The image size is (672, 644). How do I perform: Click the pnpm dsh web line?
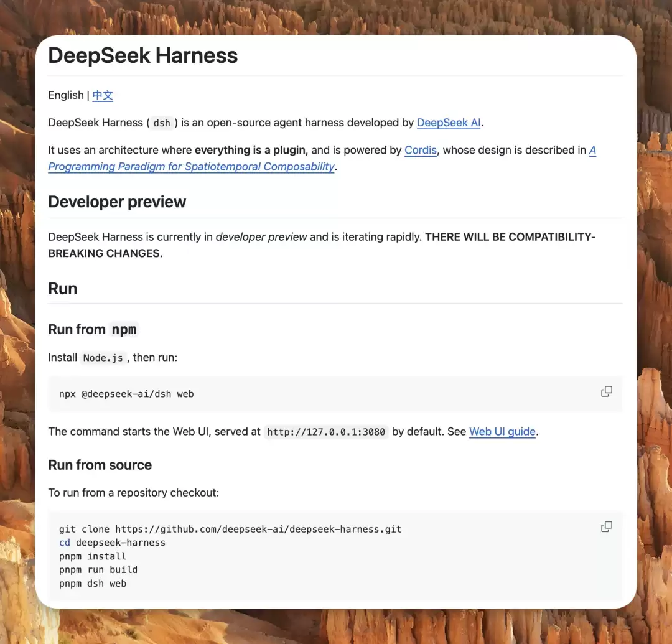point(93,584)
